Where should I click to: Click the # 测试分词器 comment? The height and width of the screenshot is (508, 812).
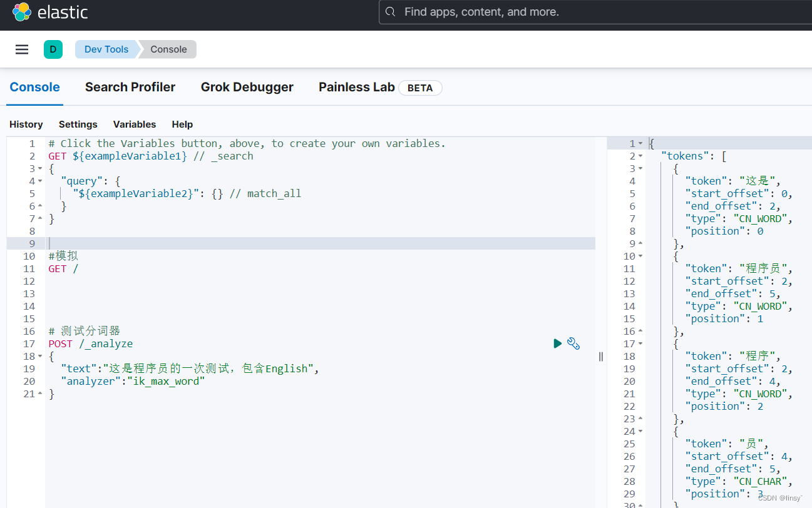pos(84,331)
